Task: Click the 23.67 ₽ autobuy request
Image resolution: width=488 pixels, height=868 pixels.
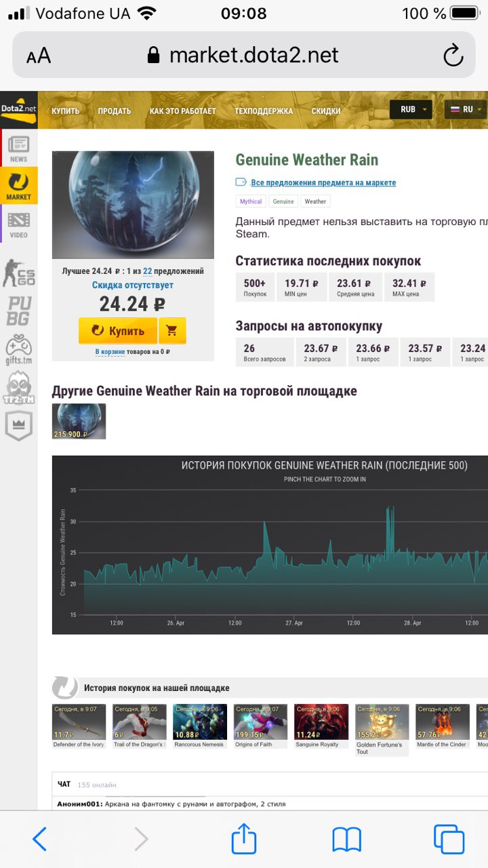Action: 321,352
